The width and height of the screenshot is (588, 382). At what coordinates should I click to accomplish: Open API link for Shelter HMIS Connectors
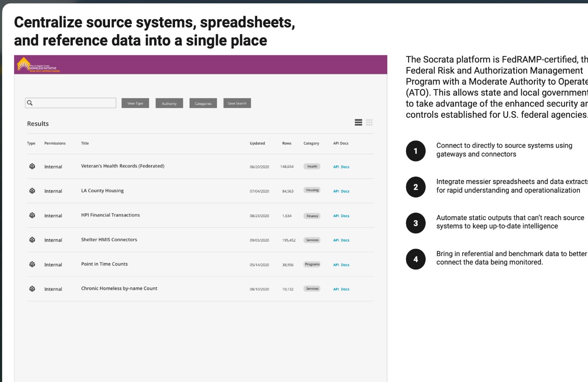tap(336, 240)
